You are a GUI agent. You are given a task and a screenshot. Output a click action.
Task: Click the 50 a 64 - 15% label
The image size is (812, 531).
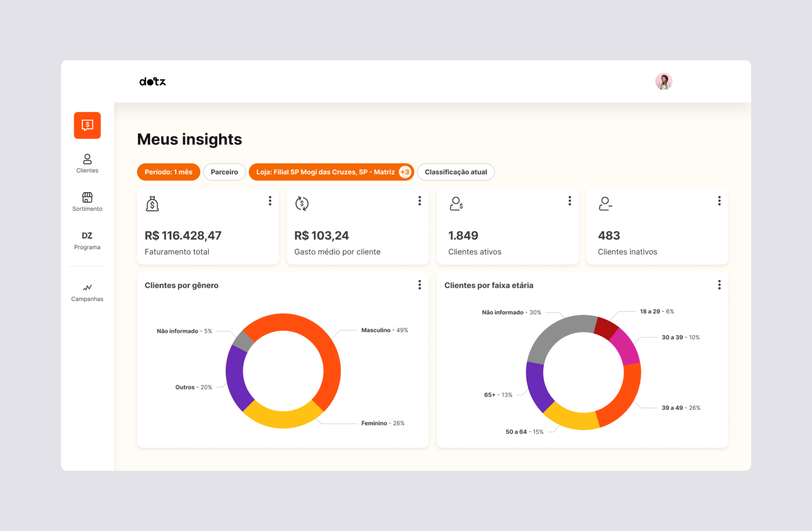click(524, 432)
